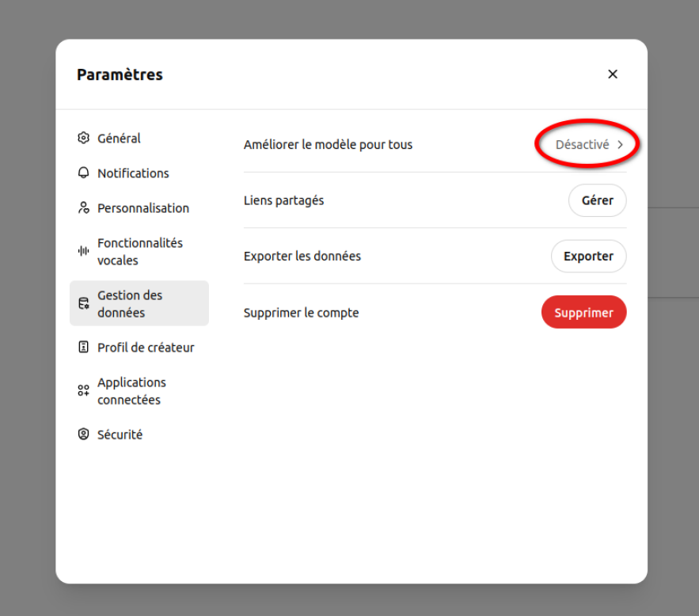The width and height of the screenshot is (699, 616).
Task: Click the Paramètres dialog title
Action: coord(120,75)
